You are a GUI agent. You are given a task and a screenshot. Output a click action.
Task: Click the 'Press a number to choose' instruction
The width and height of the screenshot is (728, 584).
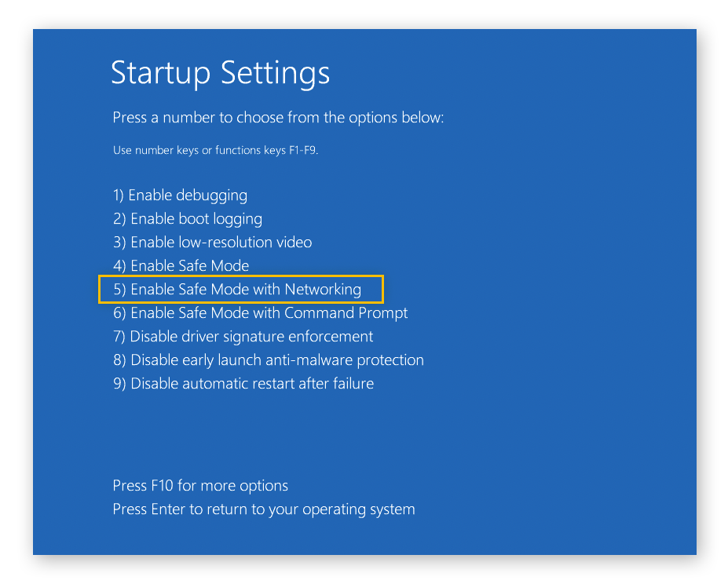(x=278, y=118)
